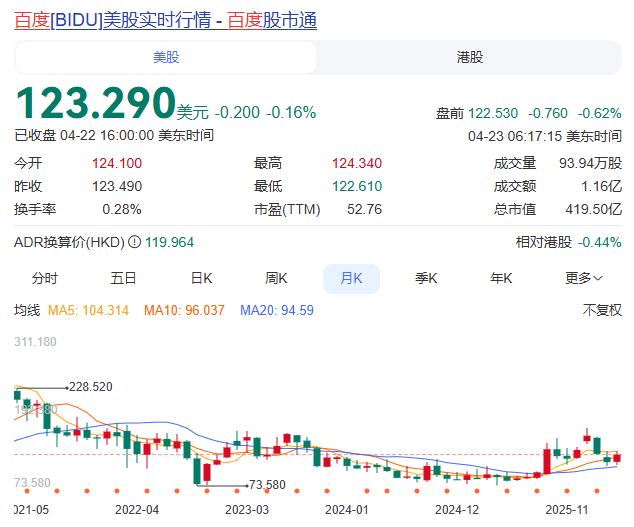Click the 73.580 low price marker
The width and height of the screenshot is (634, 527).
pos(266,485)
